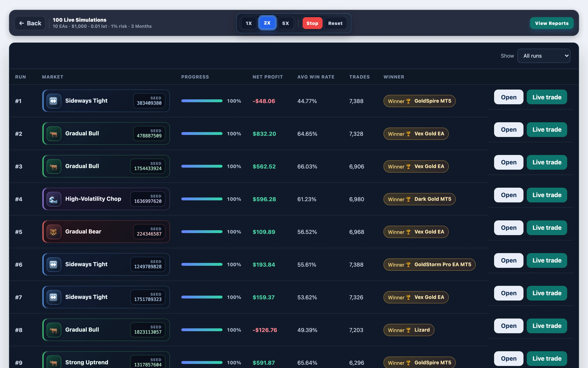Click the bull icon in run #3
The height and width of the screenshot is (368, 588).
pos(54,166)
